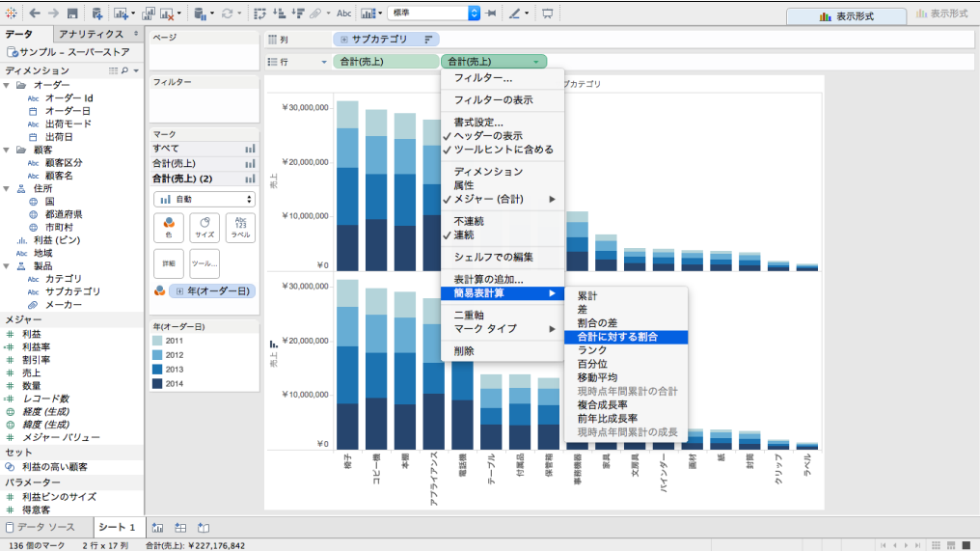The height and width of the screenshot is (551, 980).
Task: Add new dashboard tab icon at bottom
Action: point(180,528)
